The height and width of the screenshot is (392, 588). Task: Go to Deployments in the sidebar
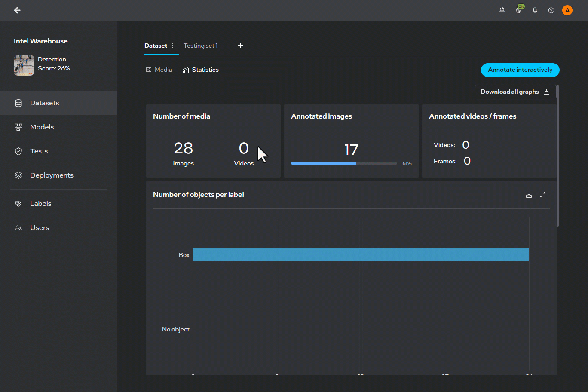coord(52,175)
